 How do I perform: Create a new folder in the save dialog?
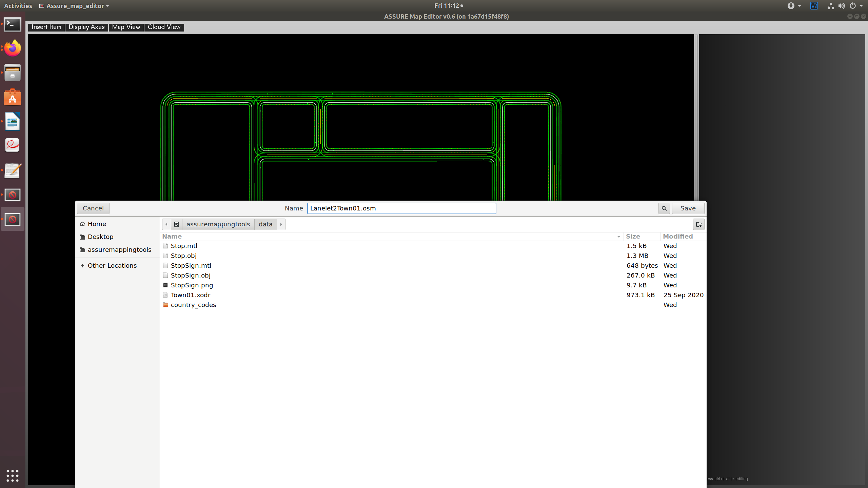click(698, 224)
